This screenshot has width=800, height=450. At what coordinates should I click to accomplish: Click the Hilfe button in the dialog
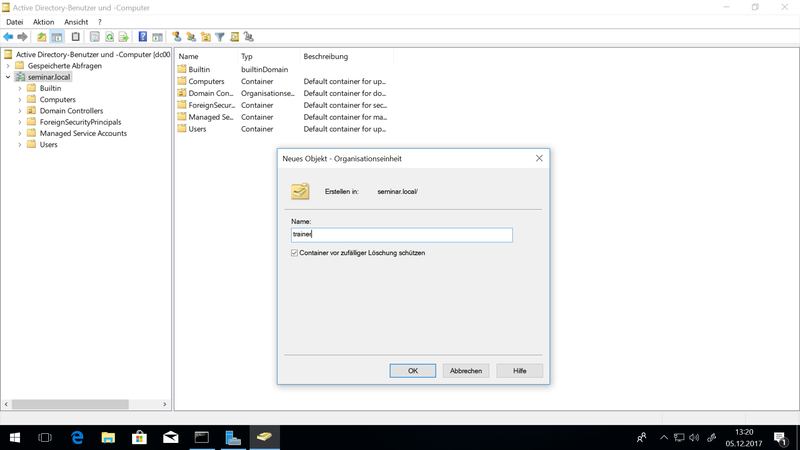coord(519,371)
